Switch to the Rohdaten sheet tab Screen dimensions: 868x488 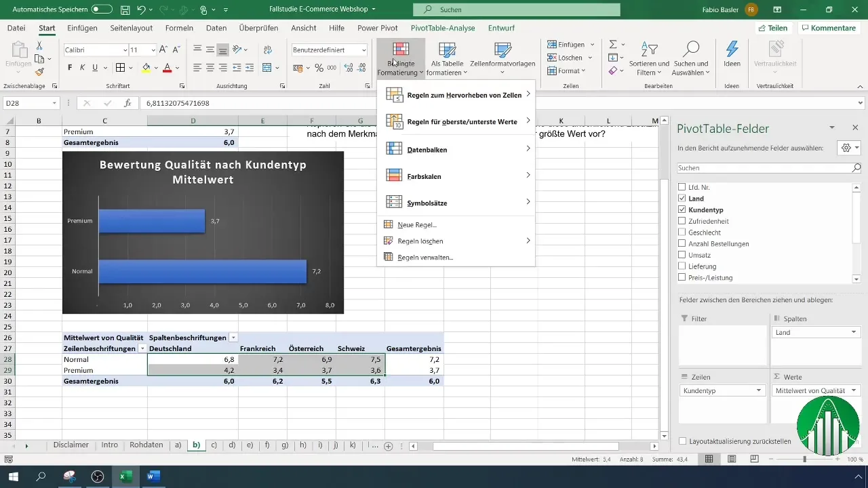pos(146,445)
